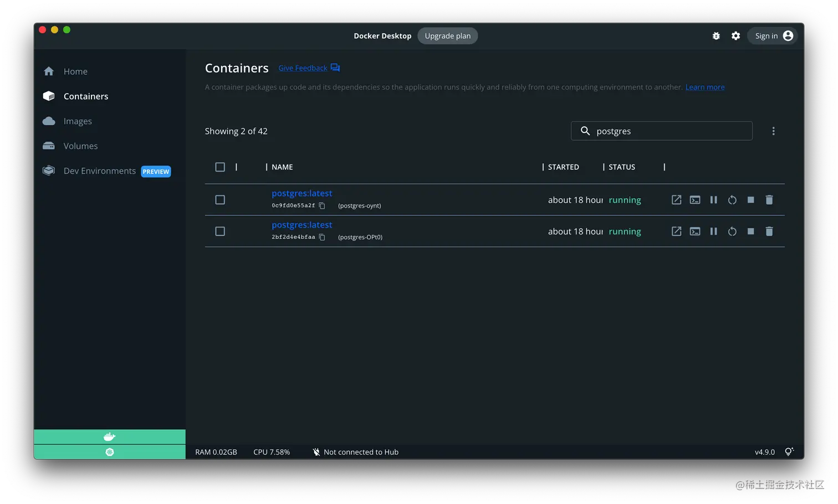Check the postgres-oynt container checkbox

220,200
